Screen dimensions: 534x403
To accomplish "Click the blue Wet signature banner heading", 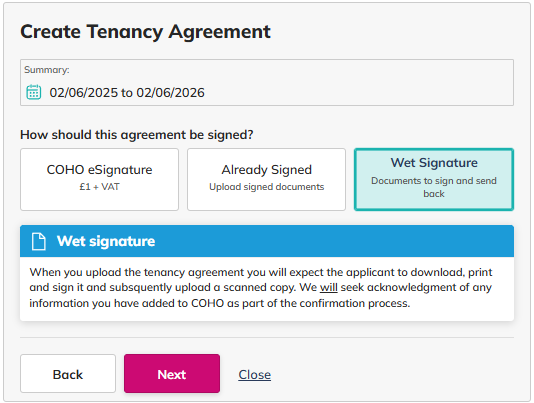I will 106,241.
